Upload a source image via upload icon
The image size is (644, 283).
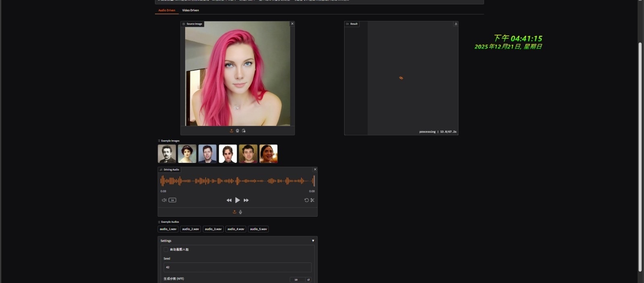[x=231, y=131]
